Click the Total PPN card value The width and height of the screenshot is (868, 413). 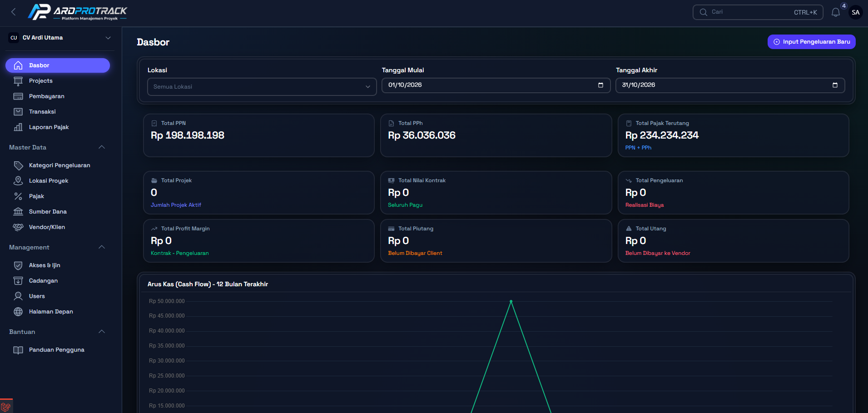tap(188, 135)
